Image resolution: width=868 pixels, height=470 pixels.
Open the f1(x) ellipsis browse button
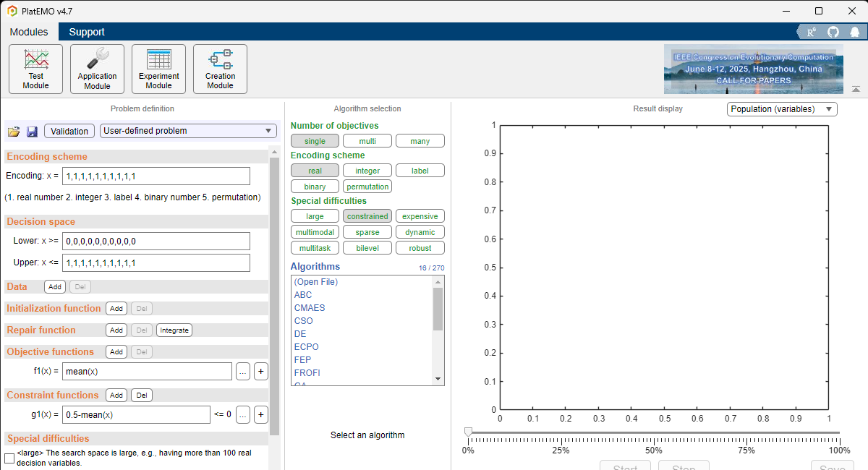coord(243,372)
